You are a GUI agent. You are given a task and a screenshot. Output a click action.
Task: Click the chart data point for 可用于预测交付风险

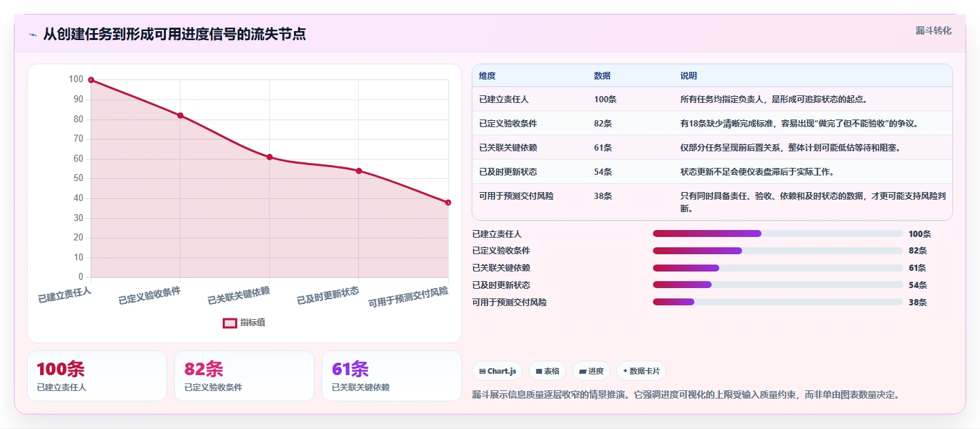[448, 202]
